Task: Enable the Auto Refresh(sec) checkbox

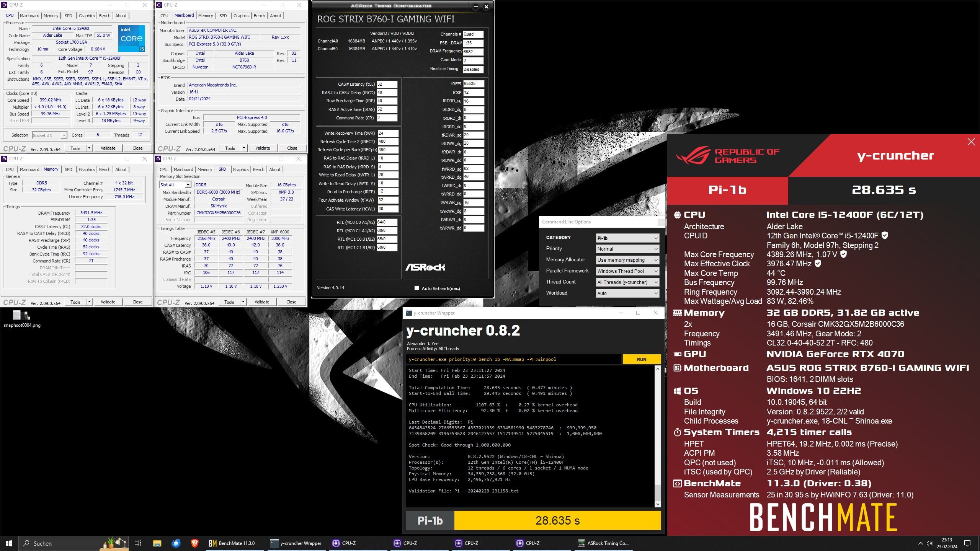Action: 416,288
